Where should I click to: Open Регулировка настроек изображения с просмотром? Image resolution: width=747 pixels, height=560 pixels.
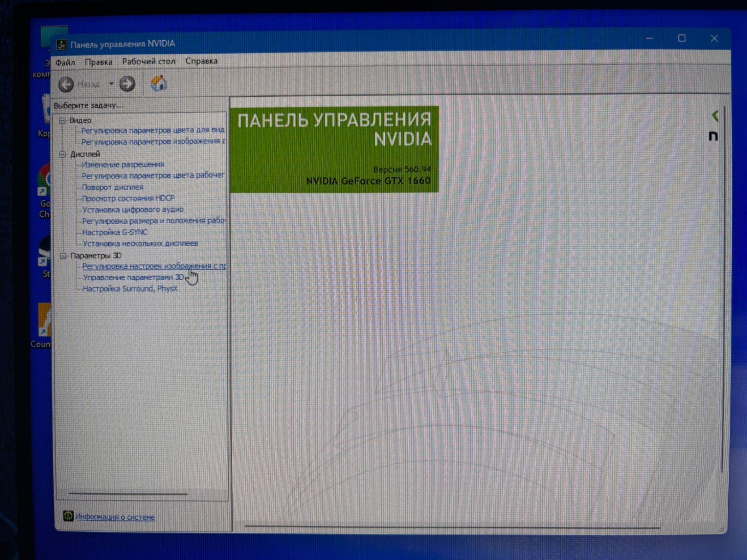(x=154, y=266)
